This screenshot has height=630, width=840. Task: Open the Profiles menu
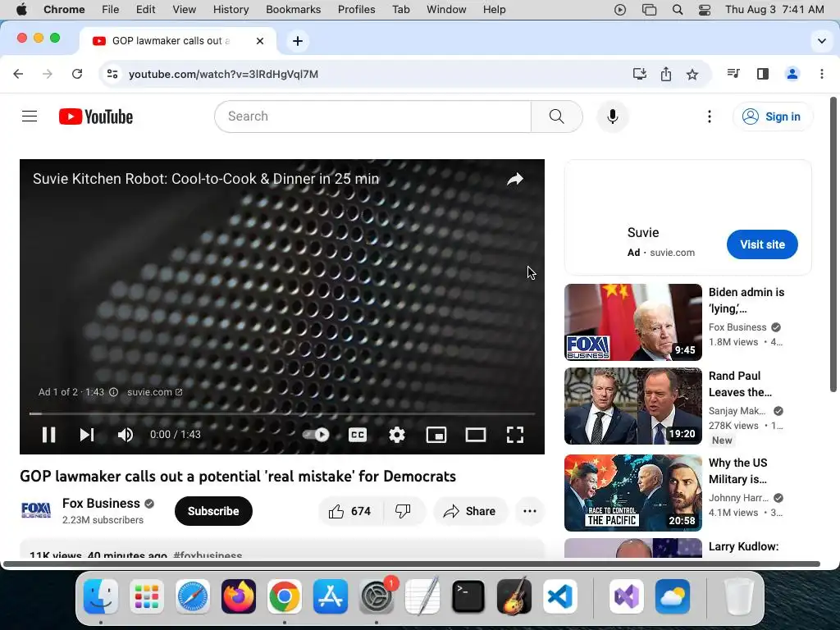pos(356,10)
